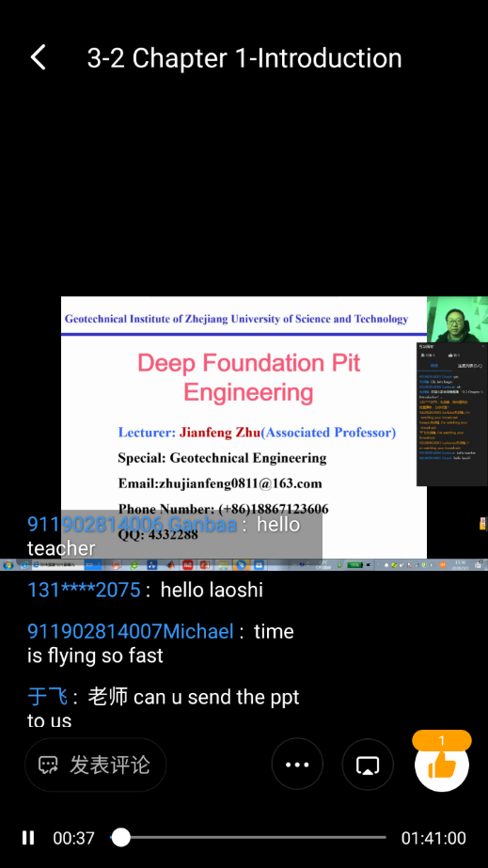Viewport: 488px width, 868px height.
Task: Like the broadcast with thumbs-up button
Action: tap(442, 765)
